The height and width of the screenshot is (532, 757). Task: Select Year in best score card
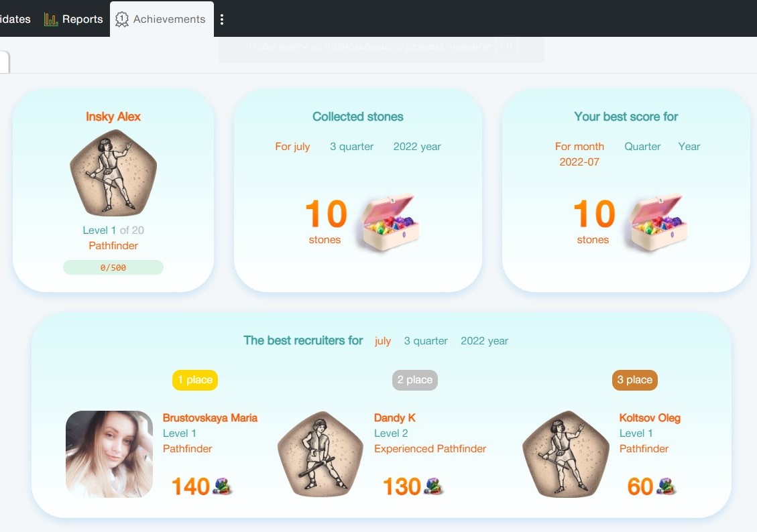[689, 147]
